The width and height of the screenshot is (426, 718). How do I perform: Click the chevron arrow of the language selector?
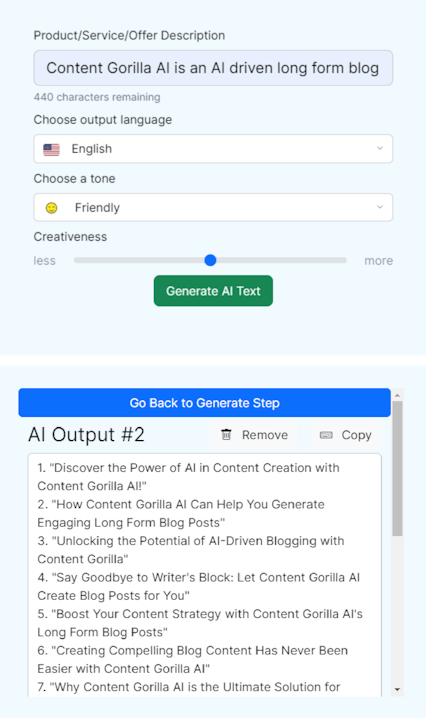click(380, 148)
